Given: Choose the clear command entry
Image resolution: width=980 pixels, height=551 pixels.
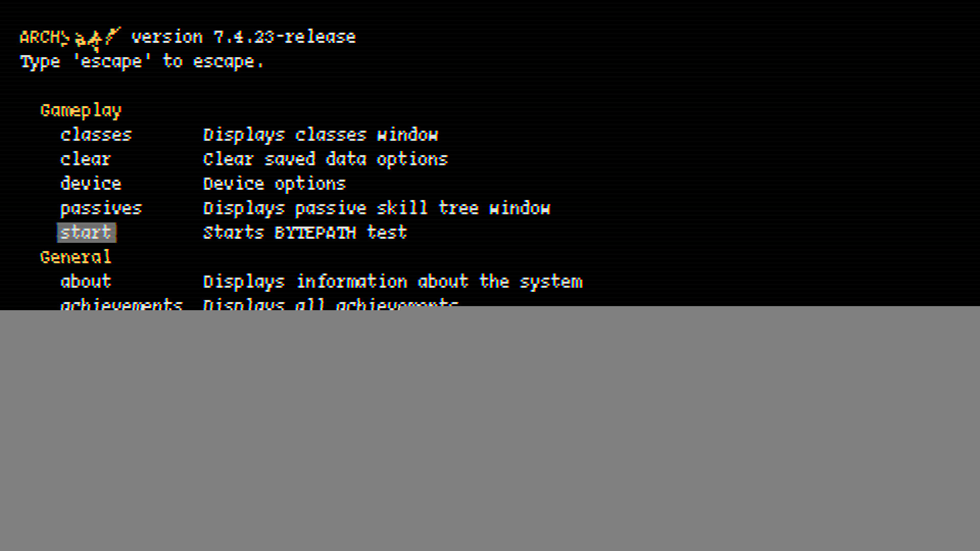Looking at the screenshot, I should [x=85, y=159].
